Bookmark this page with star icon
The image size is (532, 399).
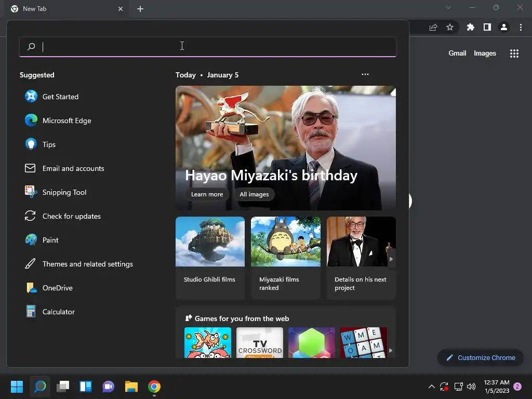point(450,27)
